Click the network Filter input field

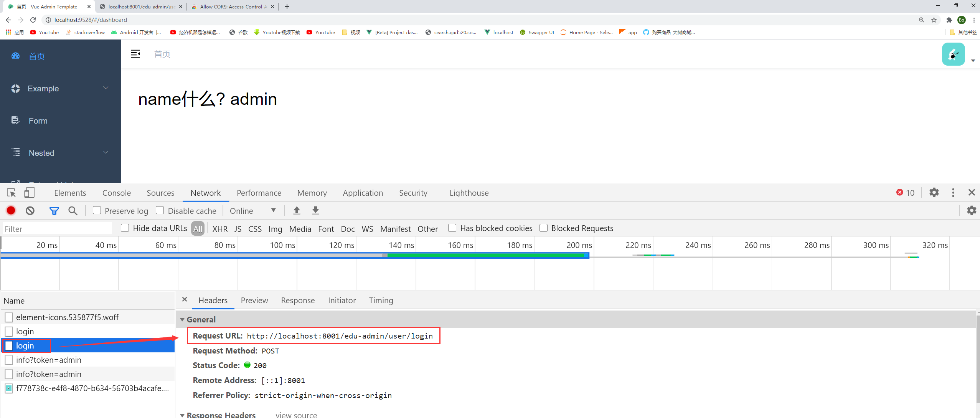(x=57, y=229)
